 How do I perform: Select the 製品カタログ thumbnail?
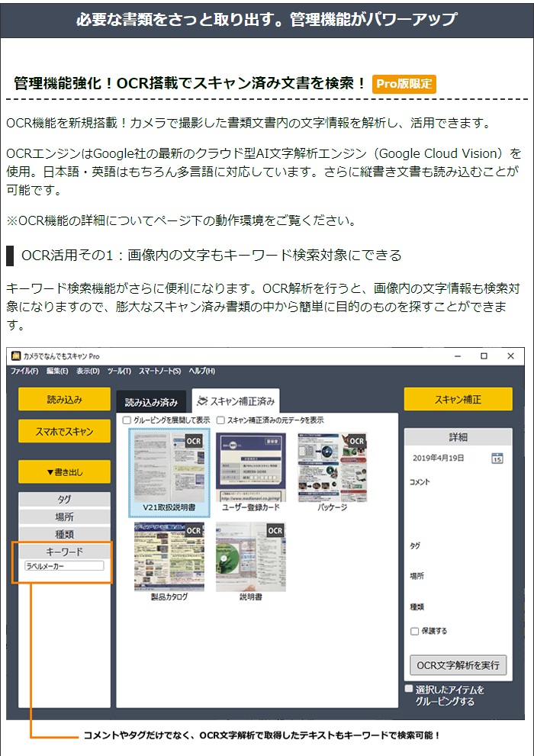click(169, 561)
